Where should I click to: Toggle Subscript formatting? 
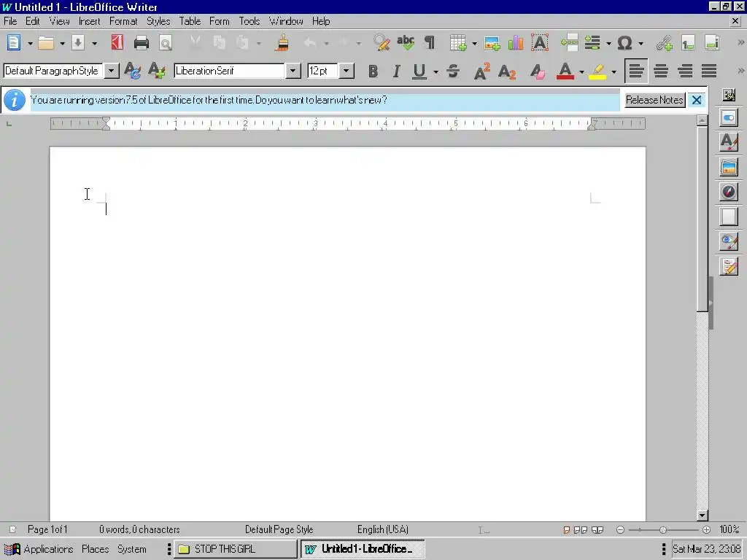(507, 71)
